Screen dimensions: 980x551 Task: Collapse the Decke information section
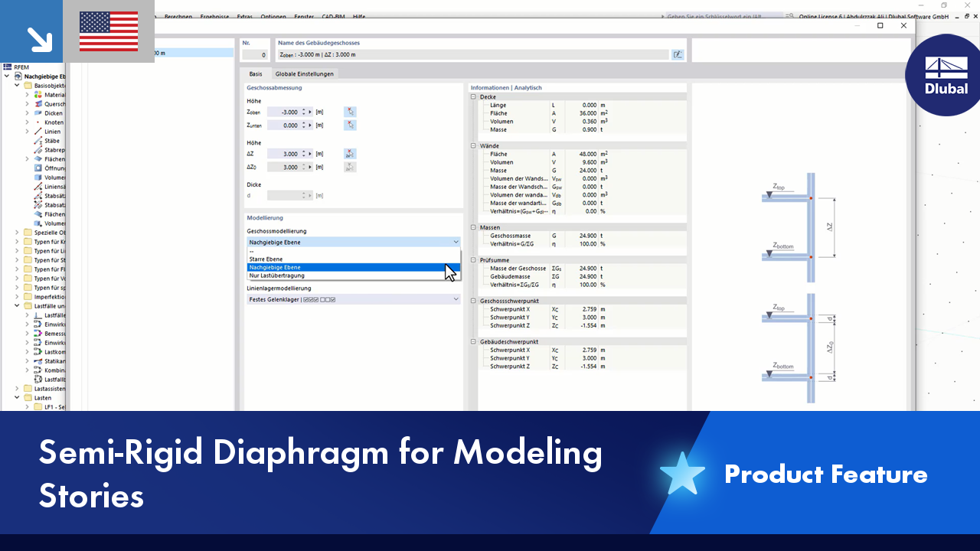472,96
